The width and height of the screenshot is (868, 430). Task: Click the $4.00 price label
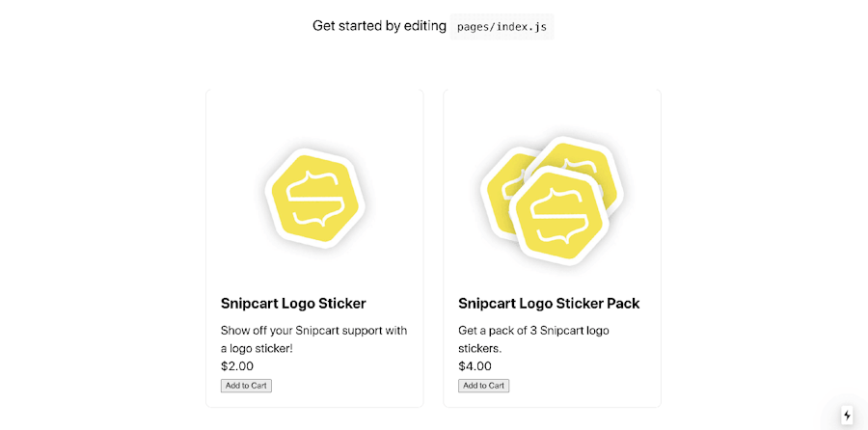click(x=475, y=366)
